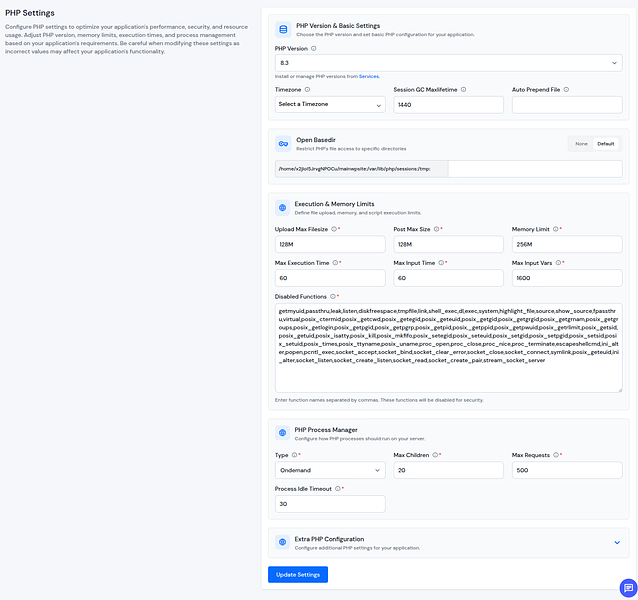
Task: Click the Session GC Maxlifetime info icon
Action: click(463, 89)
